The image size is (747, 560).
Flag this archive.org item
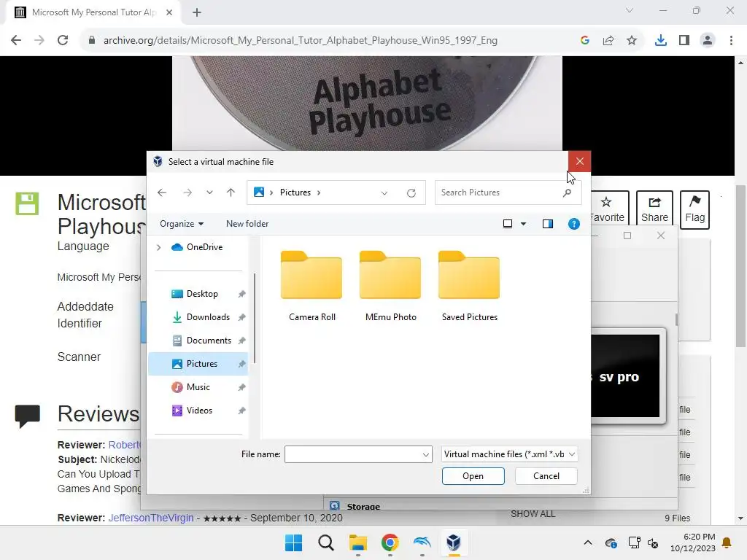694,210
